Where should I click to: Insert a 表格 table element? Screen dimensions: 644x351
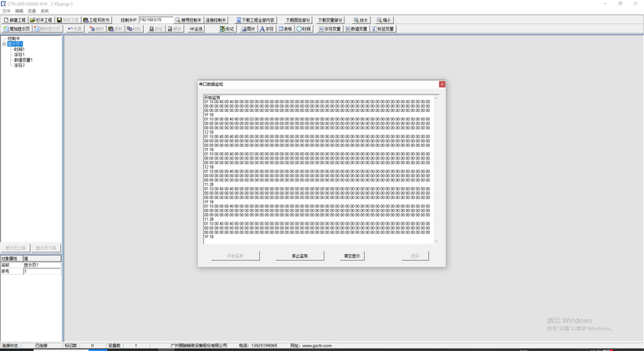(285, 28)
